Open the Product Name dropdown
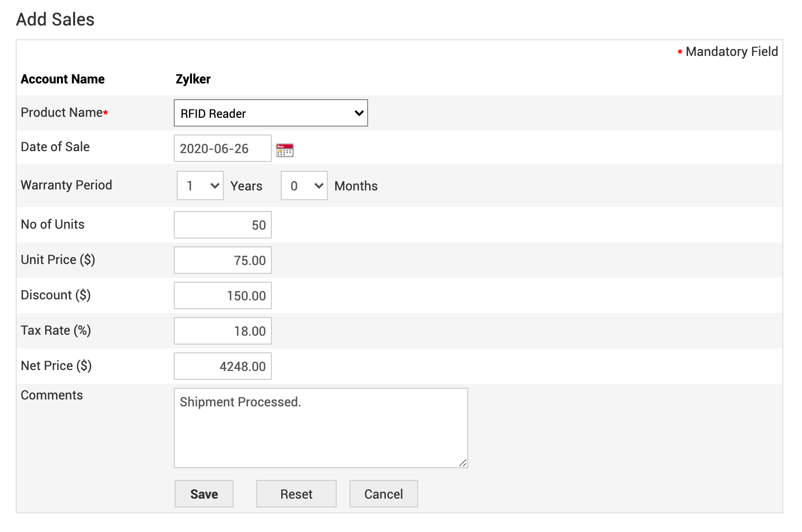Screen dimensions: 802x532 270,113
